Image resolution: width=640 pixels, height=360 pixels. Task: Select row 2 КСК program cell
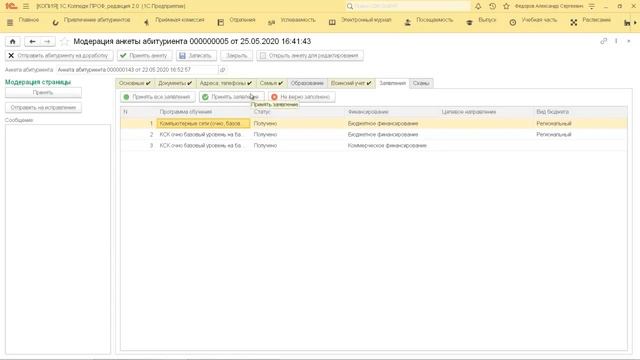(203, 134)
